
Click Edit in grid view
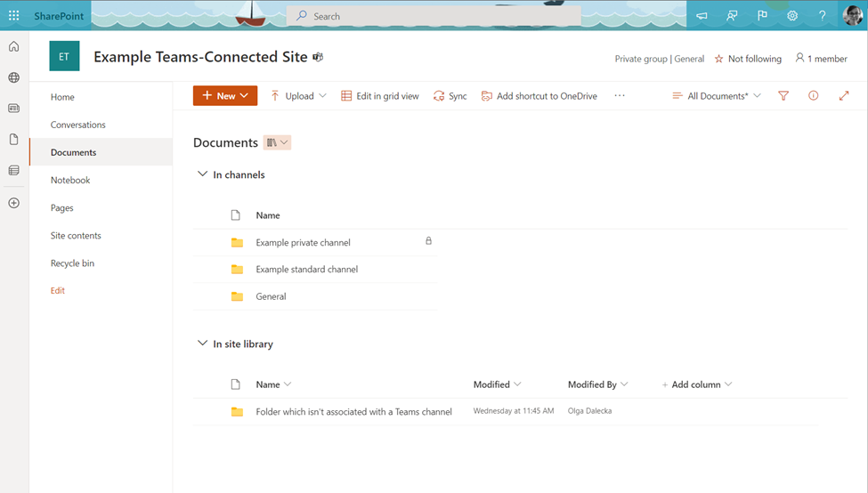click(380, 96)
